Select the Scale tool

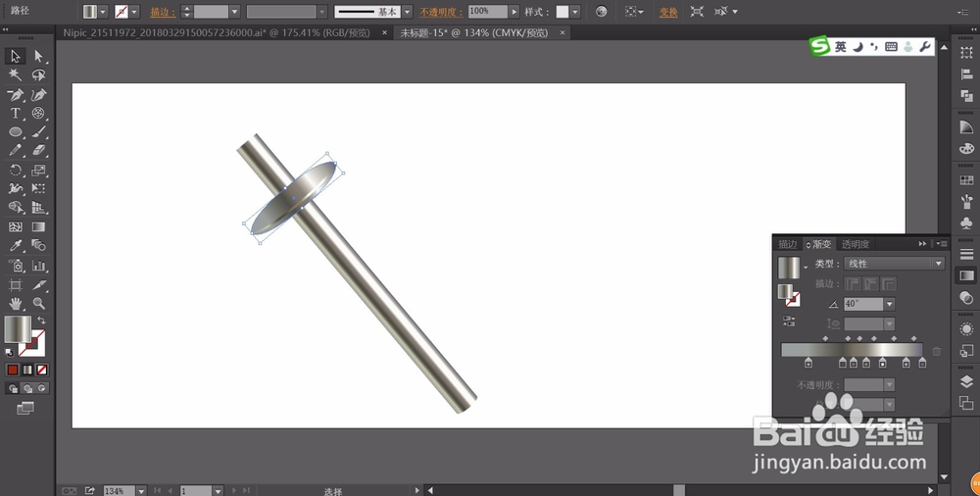pos(39,170)
